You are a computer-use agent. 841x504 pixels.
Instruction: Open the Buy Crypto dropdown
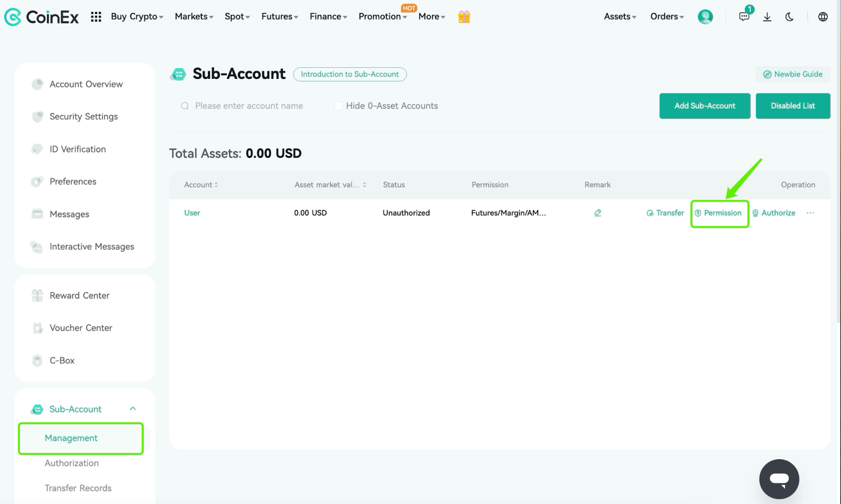pos(137,17)
